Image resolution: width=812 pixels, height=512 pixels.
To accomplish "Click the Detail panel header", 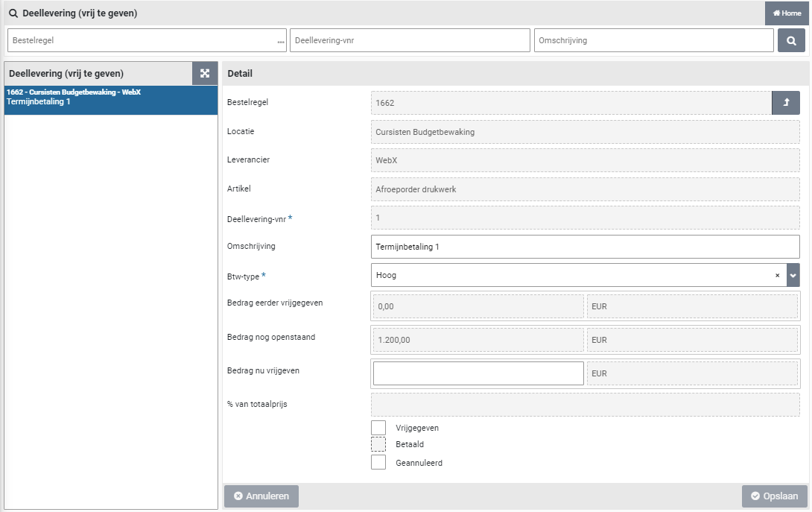I will coord(515,73).
